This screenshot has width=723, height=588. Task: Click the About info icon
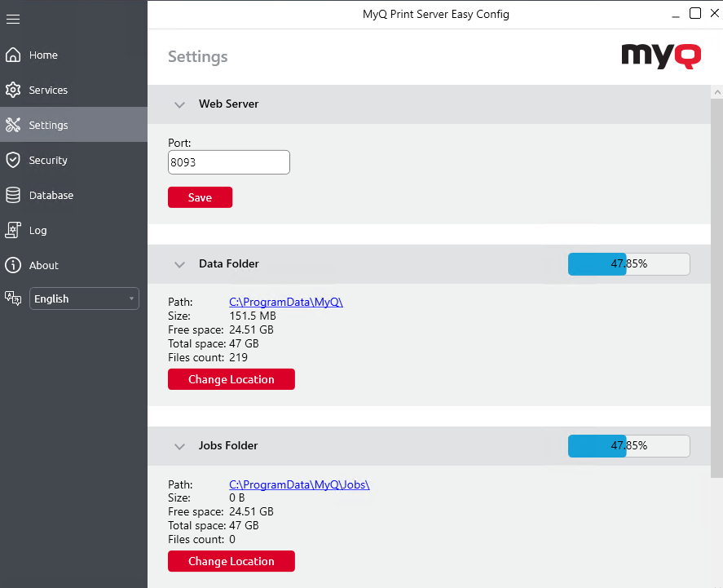(13, 265)
